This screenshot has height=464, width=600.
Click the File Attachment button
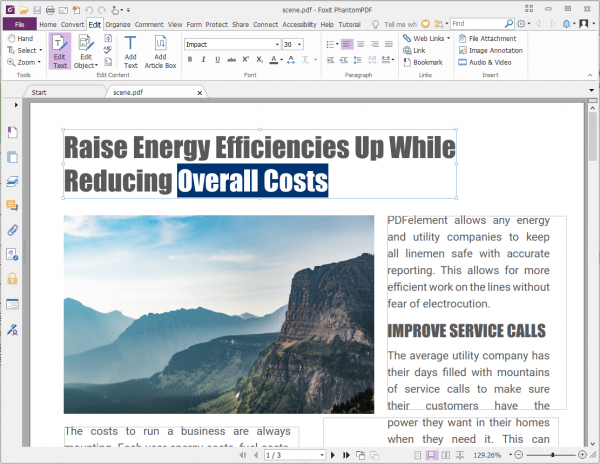tap(488, 38)
